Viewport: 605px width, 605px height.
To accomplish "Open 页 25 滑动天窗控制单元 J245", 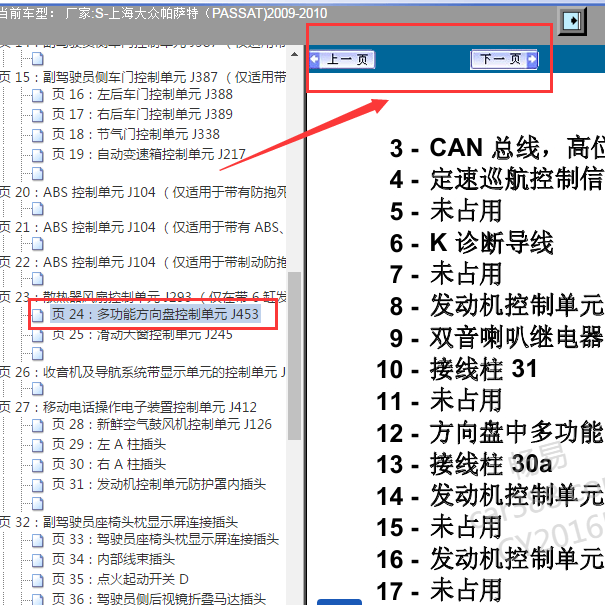I will (142, 334).
